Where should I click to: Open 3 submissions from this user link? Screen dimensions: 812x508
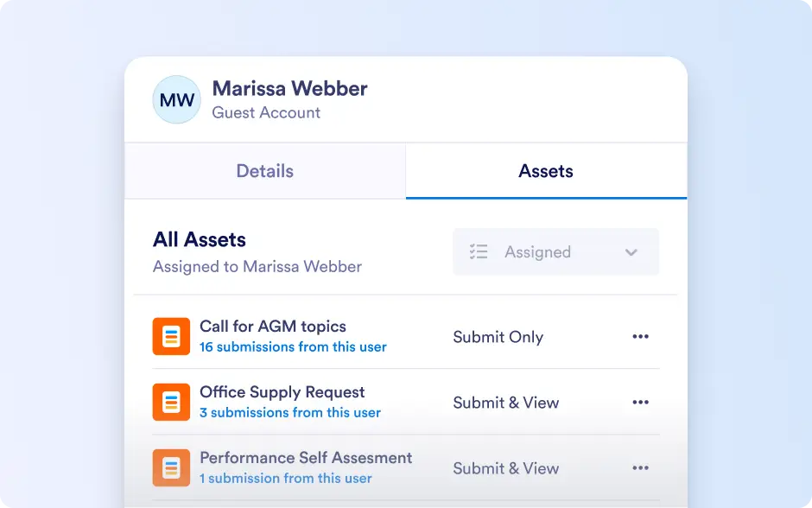click(290, 413)
